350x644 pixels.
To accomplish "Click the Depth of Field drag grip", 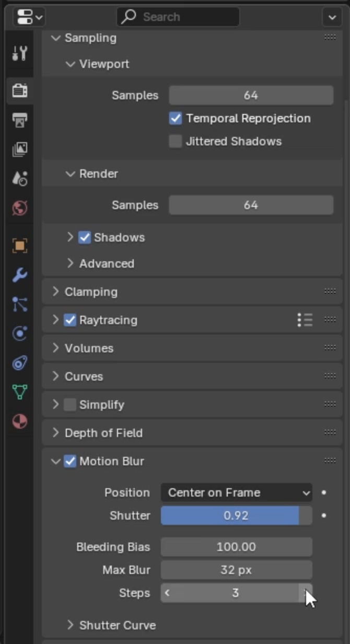I will [x=330, y=433].
